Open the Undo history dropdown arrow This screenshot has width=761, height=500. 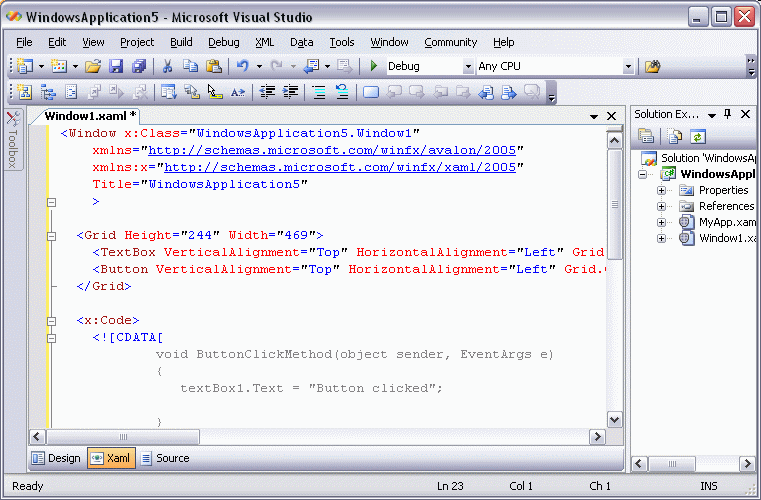click(259, 66)
